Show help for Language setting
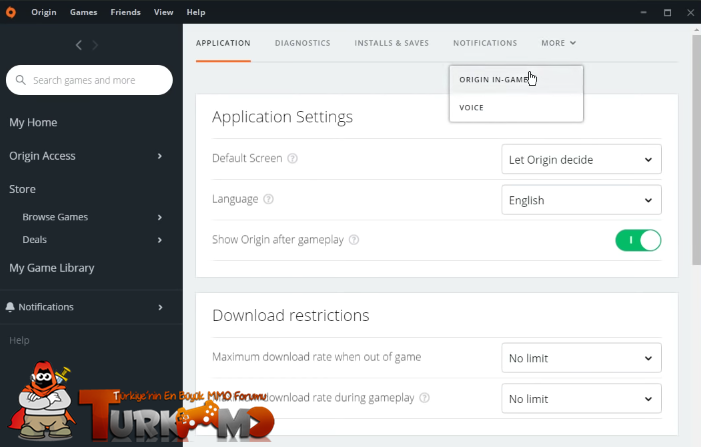Image resolution: width=701 pixels, height=447 pixels. coord(268,199)
